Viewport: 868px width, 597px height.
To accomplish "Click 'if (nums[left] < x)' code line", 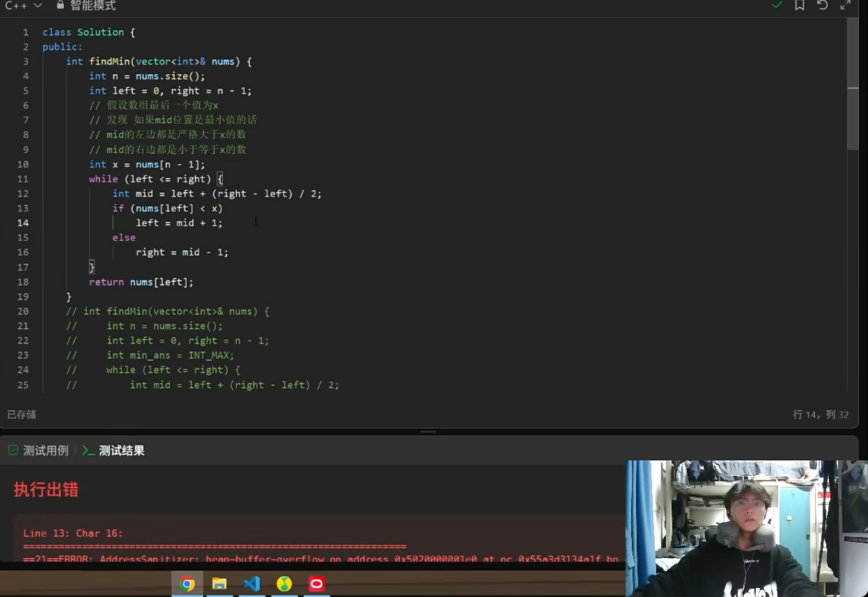I will pos(167,208).
